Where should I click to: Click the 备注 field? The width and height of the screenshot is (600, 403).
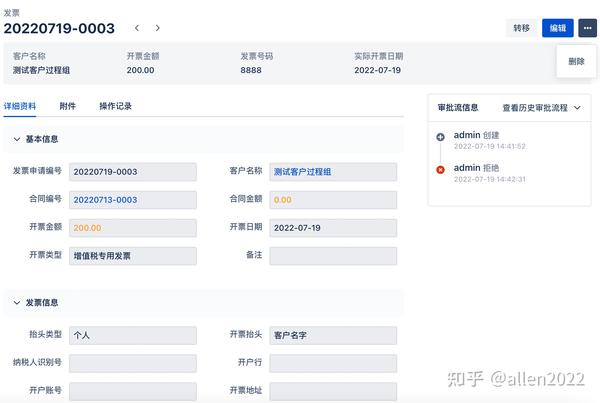coord(333,256)
